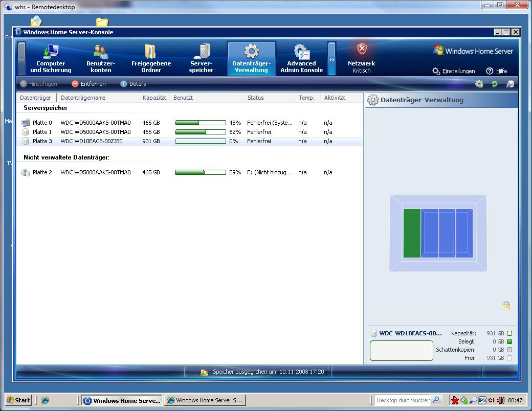Move tabs back with left chevron
Viewport: 532px width, 411px height.
(x=21, y=59)
